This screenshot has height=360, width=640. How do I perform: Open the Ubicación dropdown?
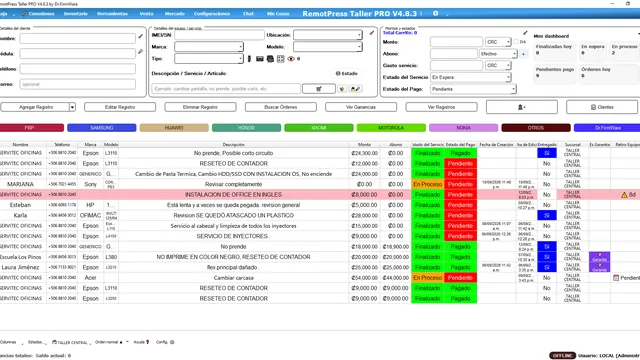[x=328, y=35]
